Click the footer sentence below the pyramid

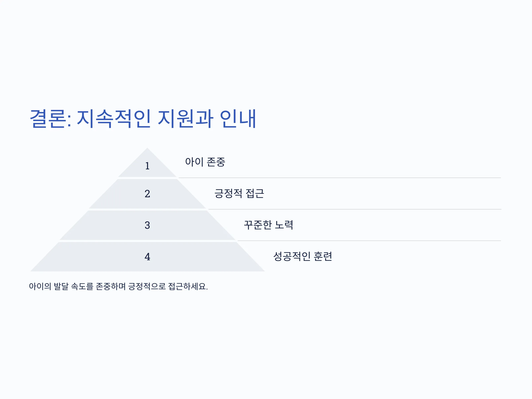[x=118, y=286]
